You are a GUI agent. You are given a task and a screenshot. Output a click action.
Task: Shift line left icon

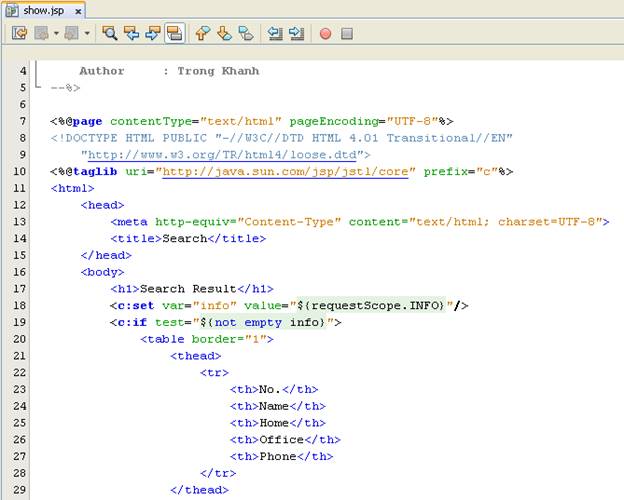click(275, 33)
